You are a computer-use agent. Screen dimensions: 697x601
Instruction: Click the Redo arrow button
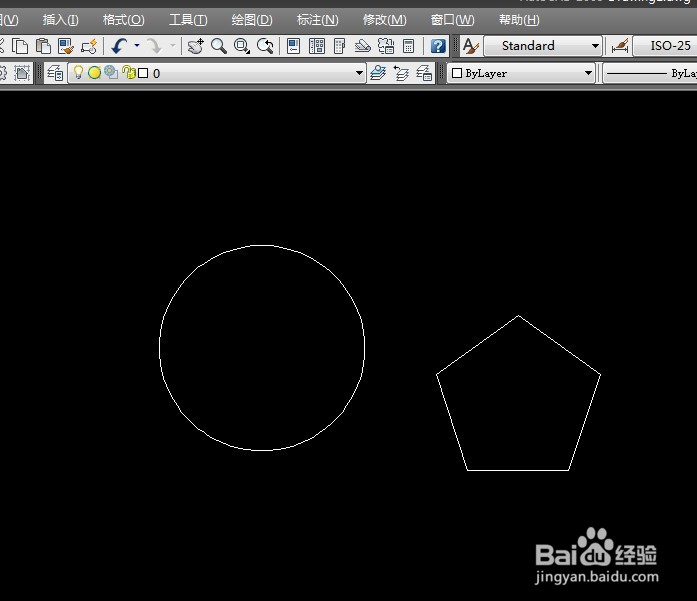[x=154, y=46]
